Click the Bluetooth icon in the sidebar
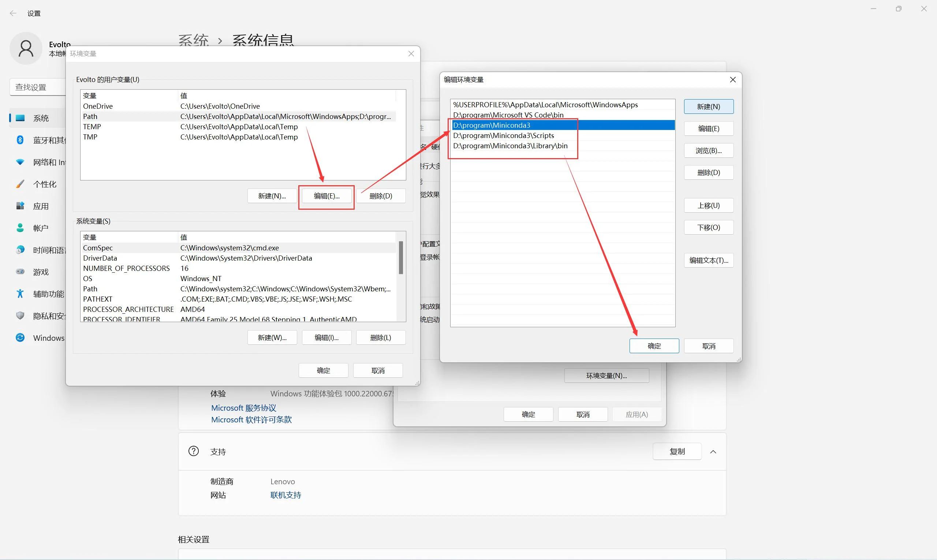 tap(20, 140)
